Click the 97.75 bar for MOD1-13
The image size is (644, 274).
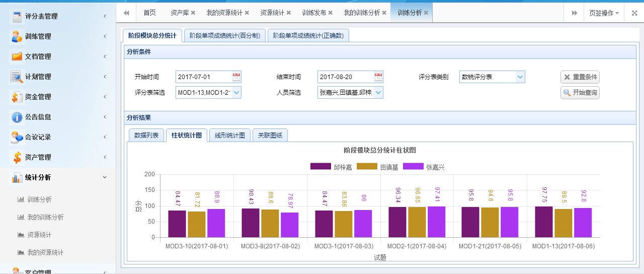[543, 222]
